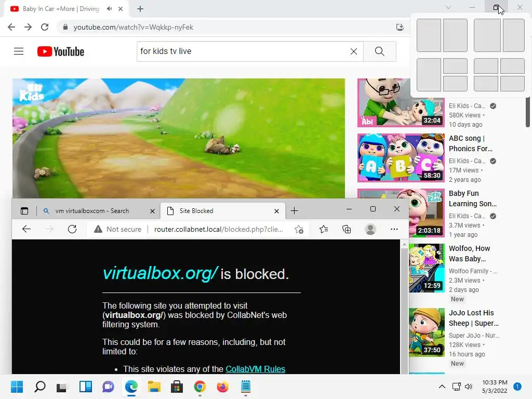Open Chrome tab search chevron
The height and width of the screenshot is (399, 532).
[448, 7]
